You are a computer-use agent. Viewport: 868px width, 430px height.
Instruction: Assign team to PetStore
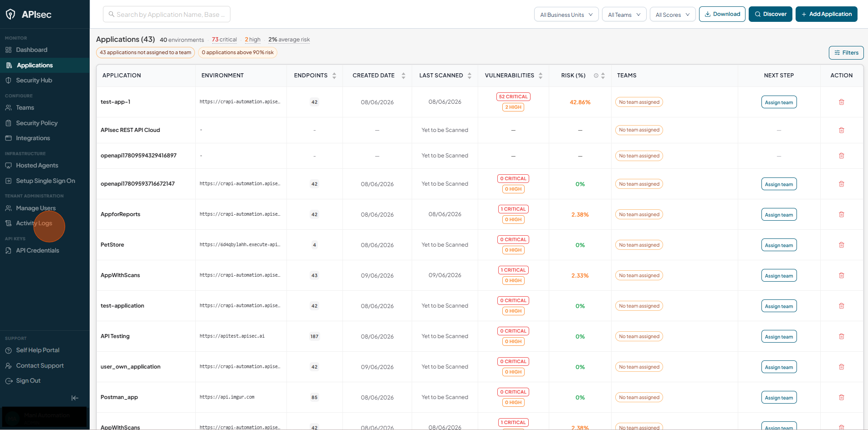[779, 245]
